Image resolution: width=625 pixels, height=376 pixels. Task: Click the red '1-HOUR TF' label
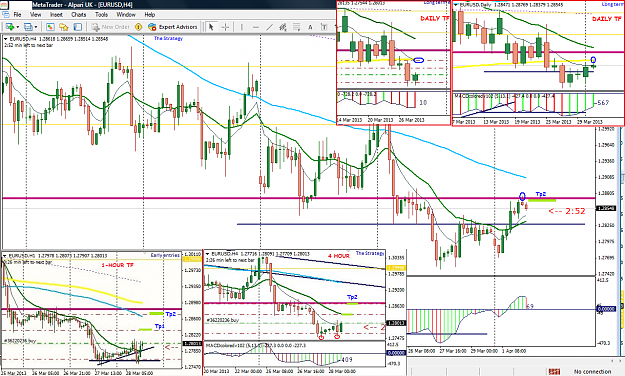(x=118, y=265)
